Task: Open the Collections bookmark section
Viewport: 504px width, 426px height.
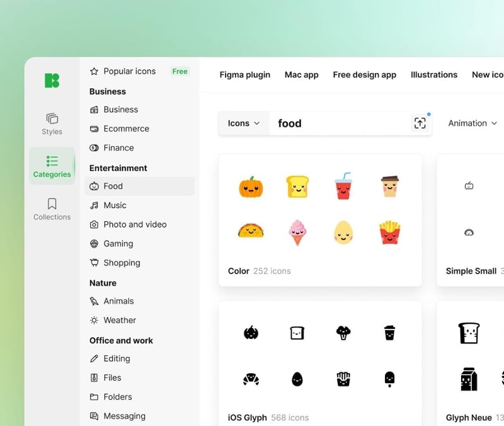Action: point(52,209)
